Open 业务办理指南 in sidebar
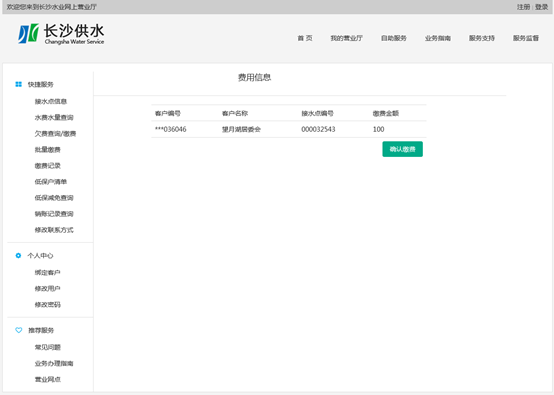The width and height of the screenshot is (554, 395). [x=54, y=364]
